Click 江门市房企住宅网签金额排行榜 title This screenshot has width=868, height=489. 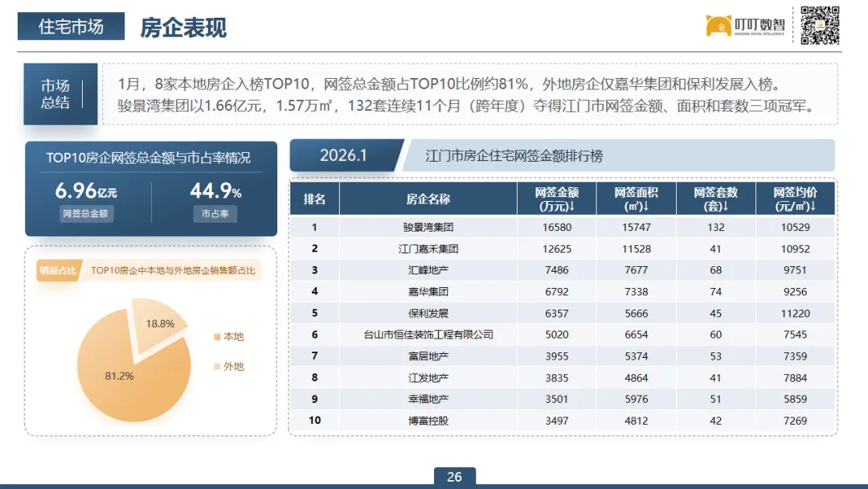tap(514, 156)
